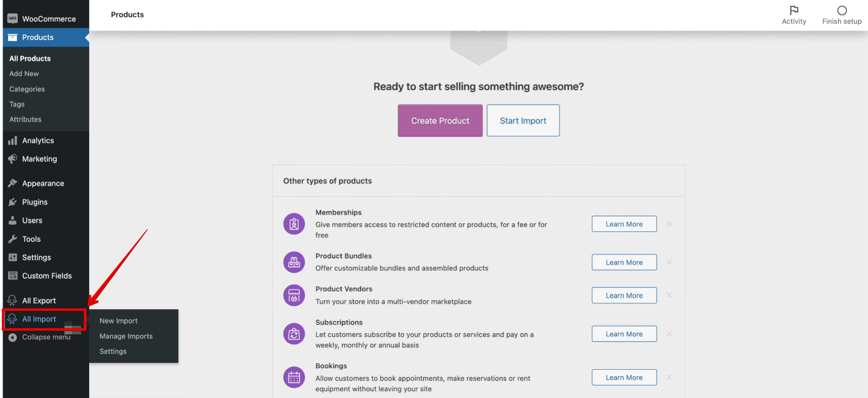This screenshot has height=398, width=868.
Task: Click the Appearance paintbrush icon
Action: pyautogui.click(x=13, y=183)
